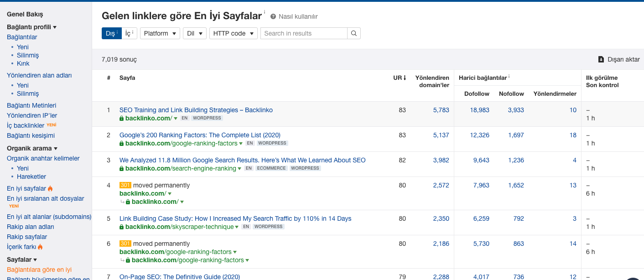Click the 301 badge in row 6
Viewport: 644px width, 280px height.
tap(125, 244)
